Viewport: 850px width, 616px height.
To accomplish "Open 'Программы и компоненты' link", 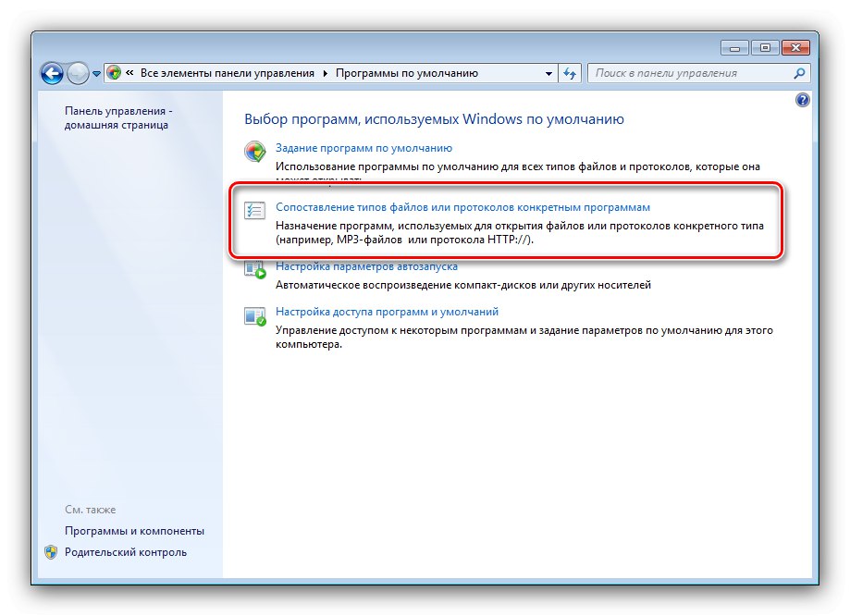I will point(134,531).
